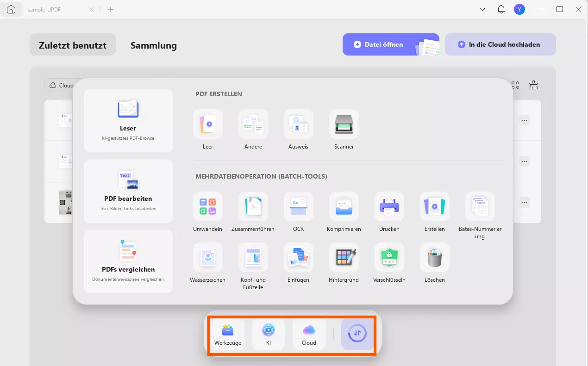
Task: Expand the title bar dropdown chevron
Action: [x=482, y=9]
